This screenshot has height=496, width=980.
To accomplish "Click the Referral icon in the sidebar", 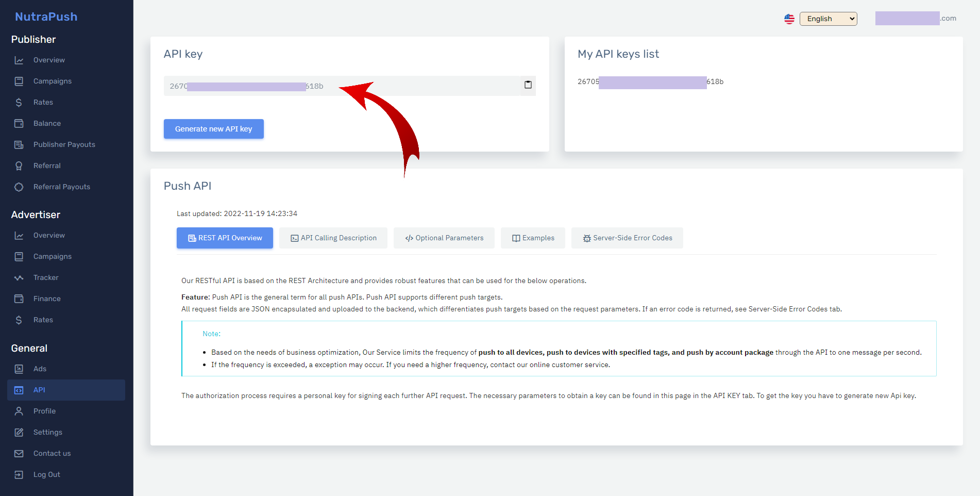I will 19,166.
